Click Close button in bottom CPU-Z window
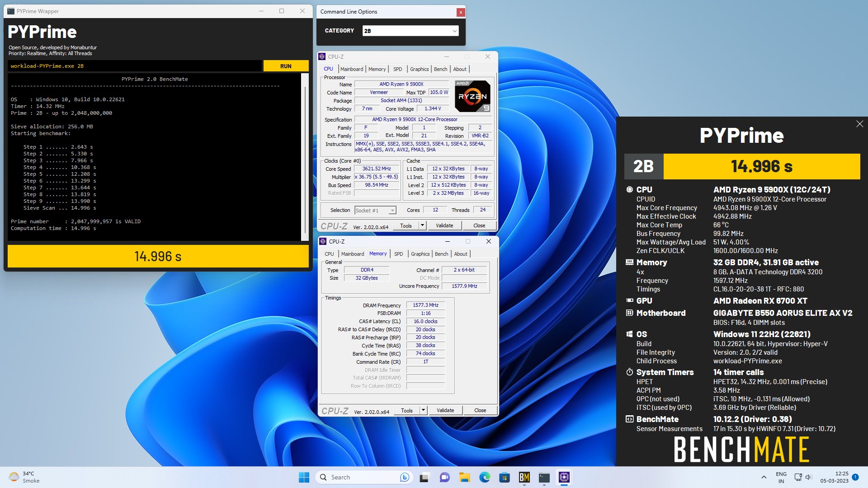Viewport: 868px width, 488px height. (x=480, y=410)
